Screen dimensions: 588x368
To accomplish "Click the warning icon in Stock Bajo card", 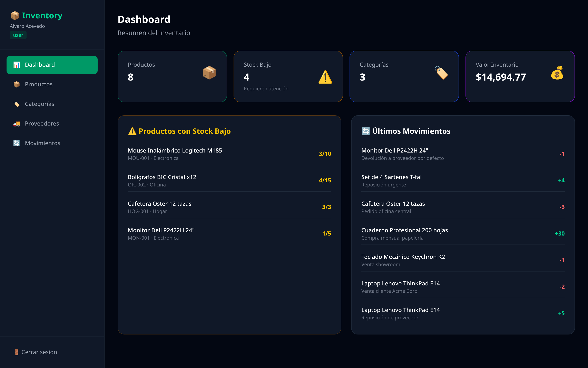I will click(x=325, y=77).
